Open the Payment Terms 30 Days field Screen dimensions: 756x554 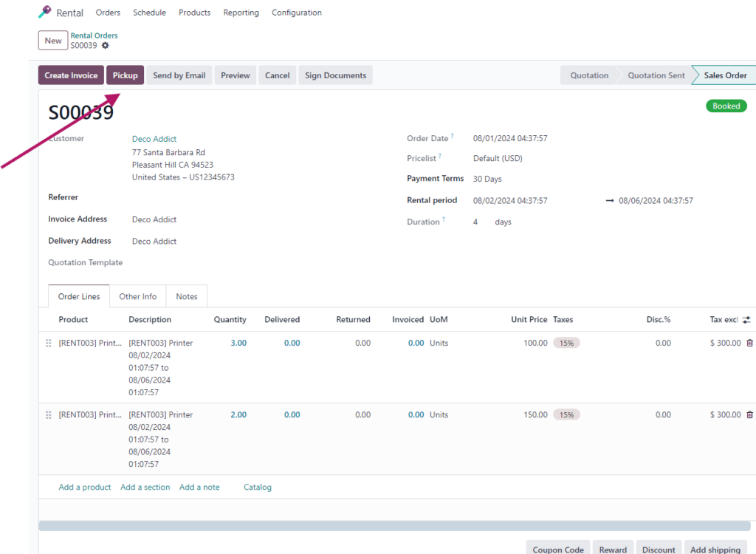coord(487,179)
